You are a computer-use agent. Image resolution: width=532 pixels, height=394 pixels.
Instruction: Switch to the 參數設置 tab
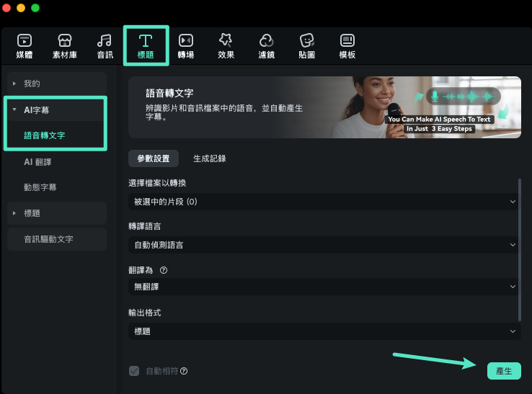152,158
